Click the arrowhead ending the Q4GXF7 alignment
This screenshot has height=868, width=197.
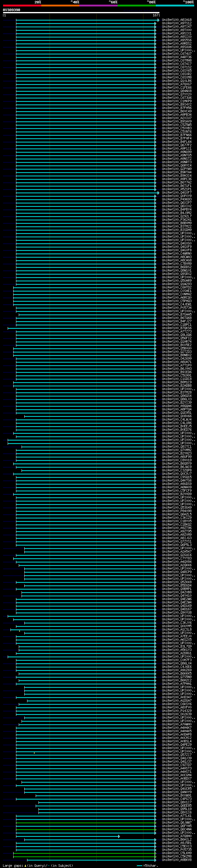click(x=158, y=193)
